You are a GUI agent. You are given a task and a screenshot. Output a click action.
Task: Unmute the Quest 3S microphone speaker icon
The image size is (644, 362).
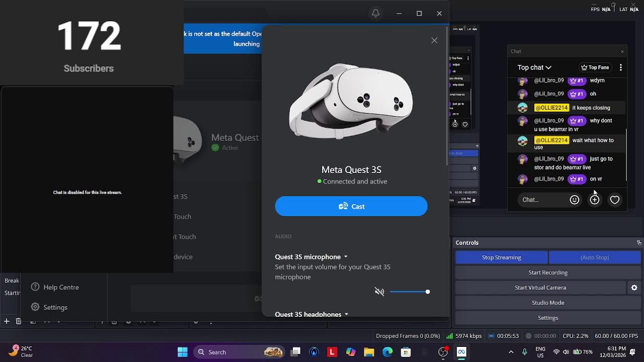click(379, 292)
